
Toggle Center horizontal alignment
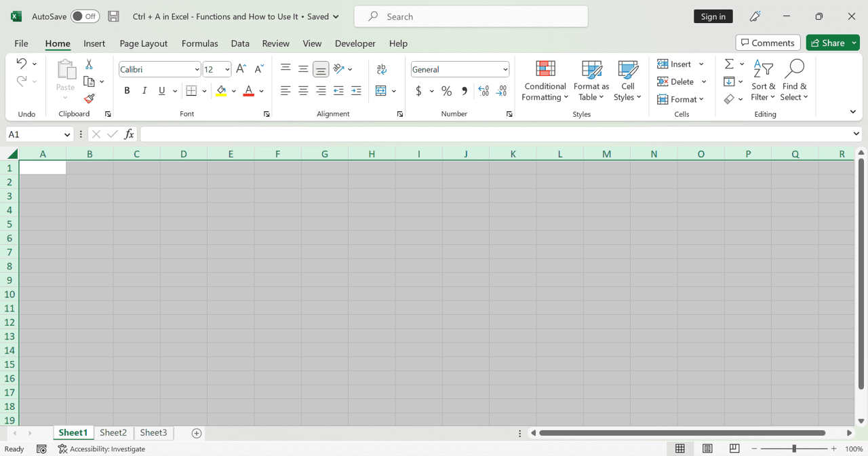pyautogui.click(x=303, y=90)
